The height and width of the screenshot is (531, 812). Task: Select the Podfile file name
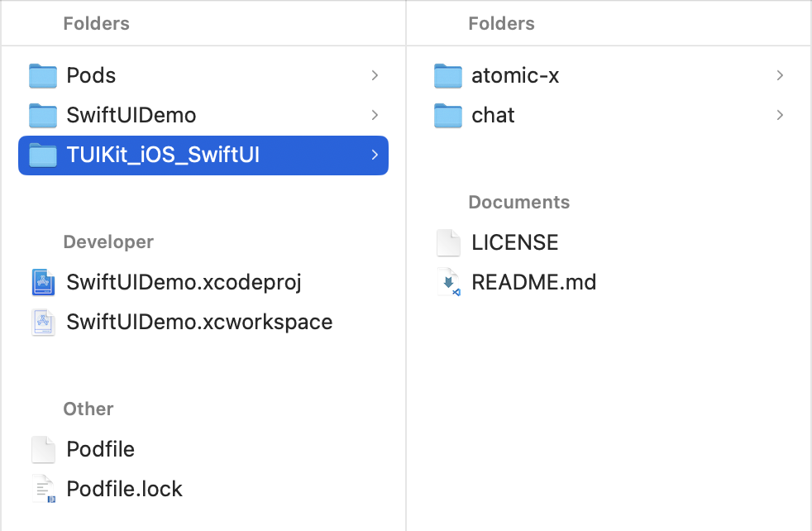coord(100,450)
